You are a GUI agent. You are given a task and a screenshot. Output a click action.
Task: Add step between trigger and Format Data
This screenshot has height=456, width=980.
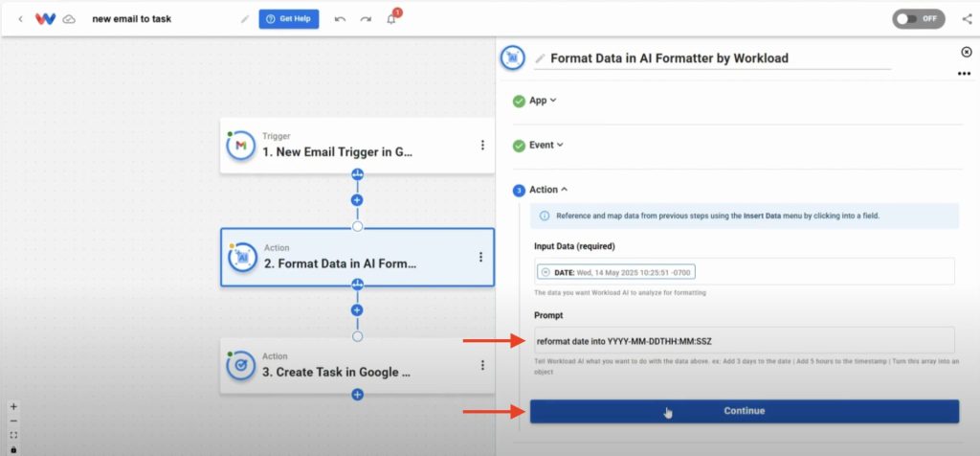(357, 200)
